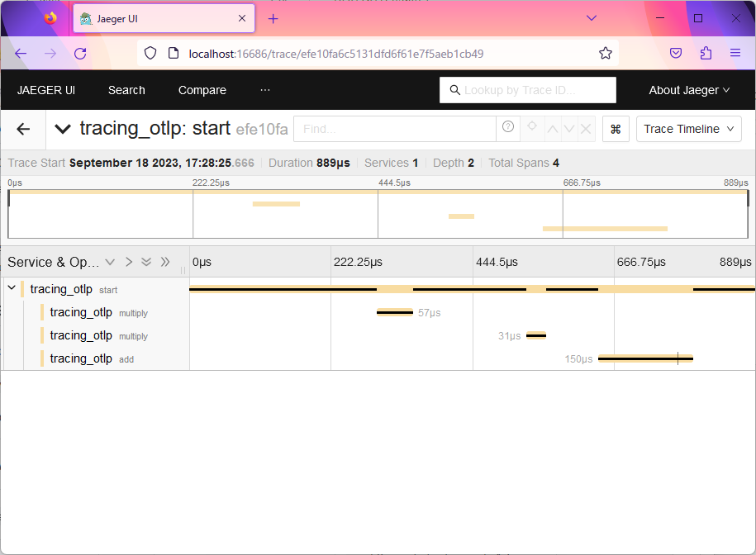Grab the Service column width divider handle
The width and height of the screenshot is (756, 555).
click(183, 270)
